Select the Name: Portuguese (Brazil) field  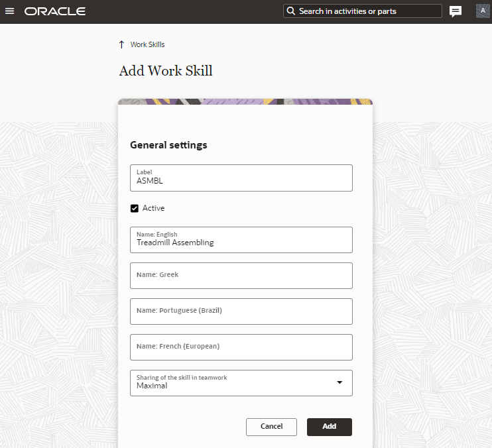click(241, 311)
